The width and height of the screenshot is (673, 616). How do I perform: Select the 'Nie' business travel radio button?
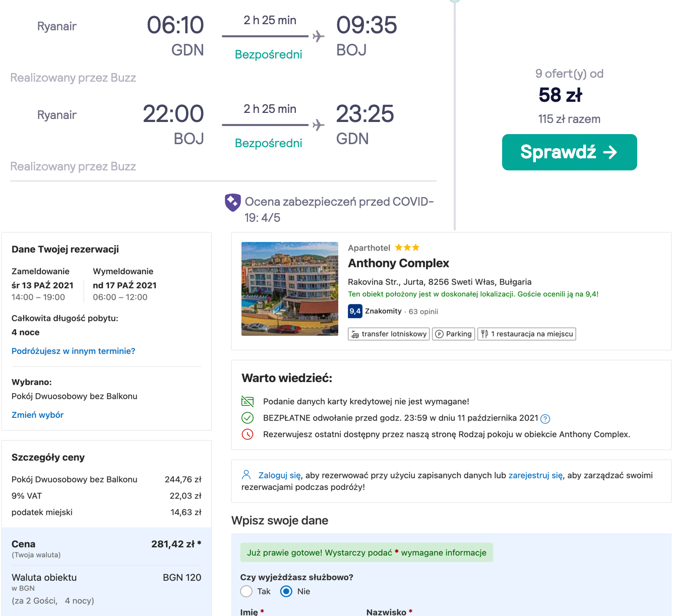coord(286,591)
